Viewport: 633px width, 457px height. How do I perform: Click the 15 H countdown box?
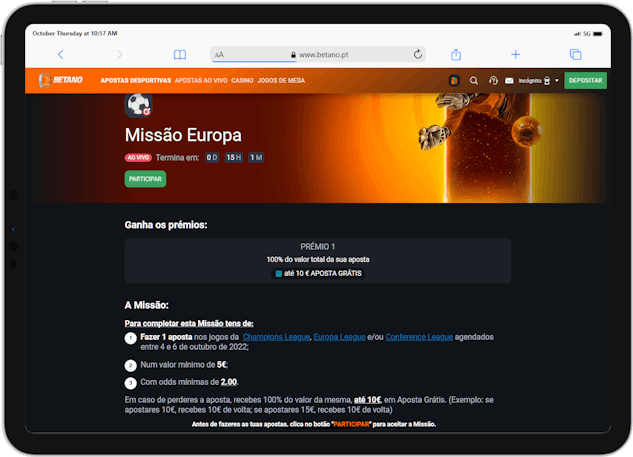[x=234, y=157]
